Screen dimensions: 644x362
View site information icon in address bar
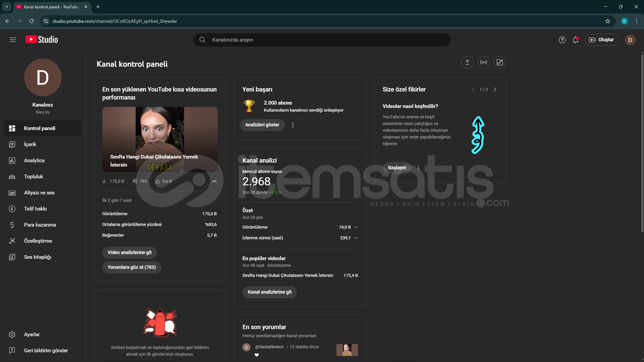click(46, 21)
